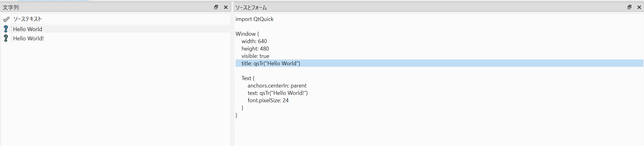
Task: Click the "height: 480" code line
Action: (255, 49)
